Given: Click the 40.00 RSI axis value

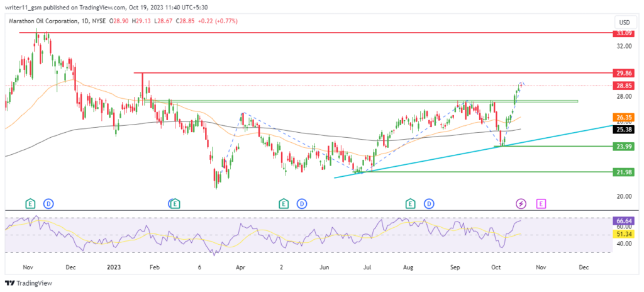Looking at the screenshot, I should point(623,244).
